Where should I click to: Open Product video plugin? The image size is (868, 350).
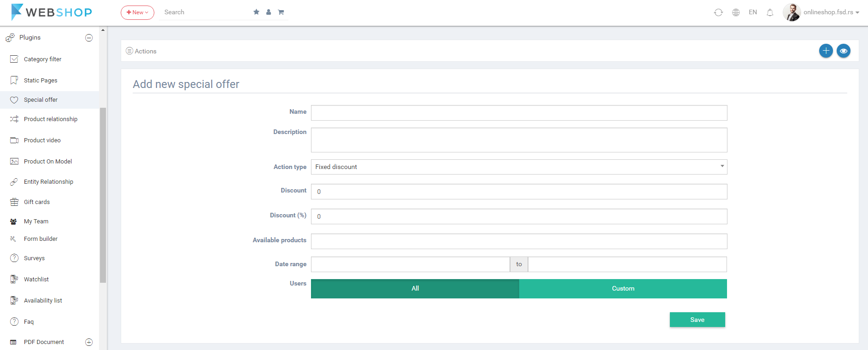point(42,140)
